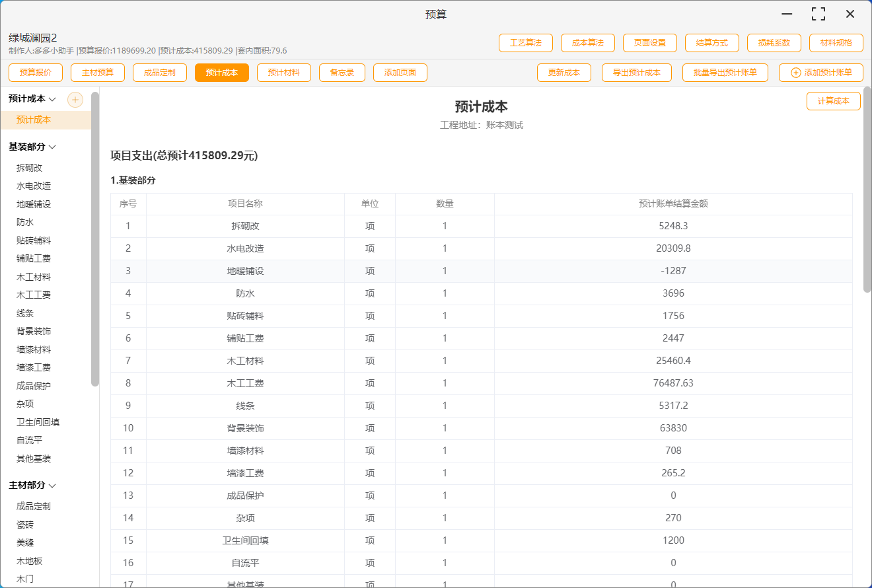Select 木工工费 in the sidebar list
The height and width of the screenshot is (588, 872).
(34, 295)
